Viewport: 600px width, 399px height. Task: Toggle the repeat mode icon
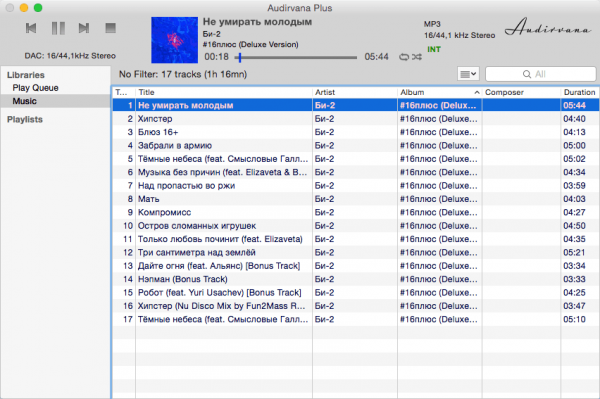pos(404,57)
